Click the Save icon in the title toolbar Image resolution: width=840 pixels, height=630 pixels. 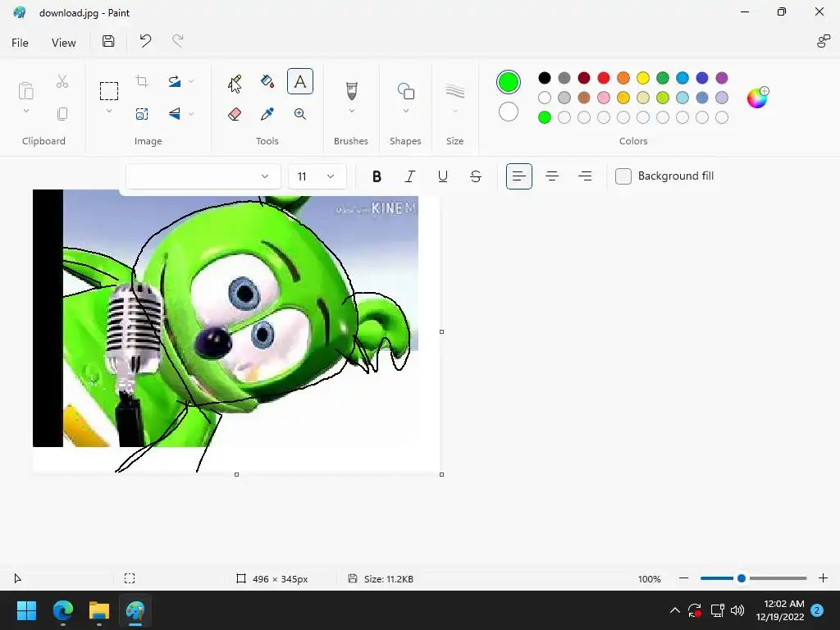coord(108,41)
